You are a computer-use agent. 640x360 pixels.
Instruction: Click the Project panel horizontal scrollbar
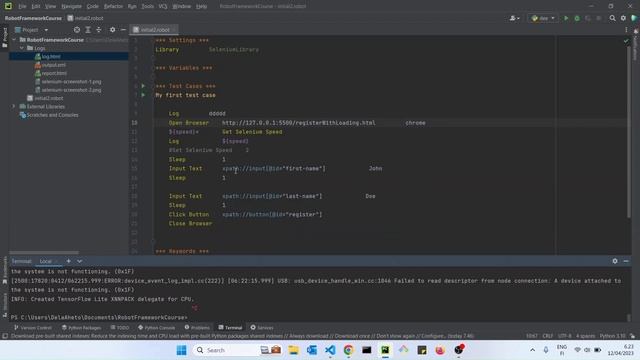[44, 253]
